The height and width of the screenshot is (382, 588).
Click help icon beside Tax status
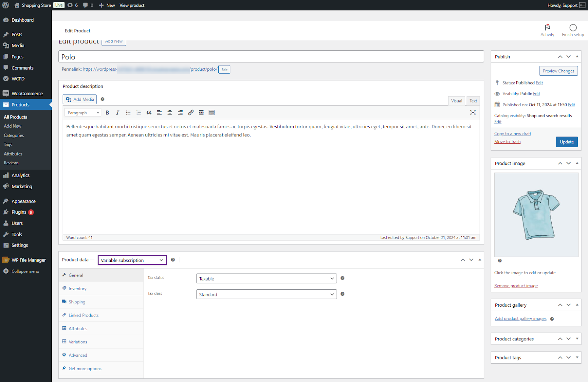pyautogui.click(x=343, y=278)
